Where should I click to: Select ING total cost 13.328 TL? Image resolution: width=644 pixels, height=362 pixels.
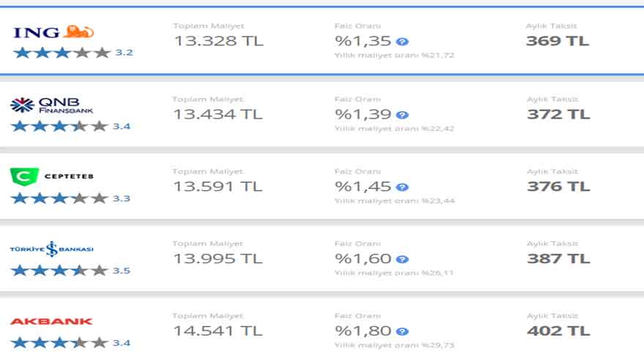(217, 41)
